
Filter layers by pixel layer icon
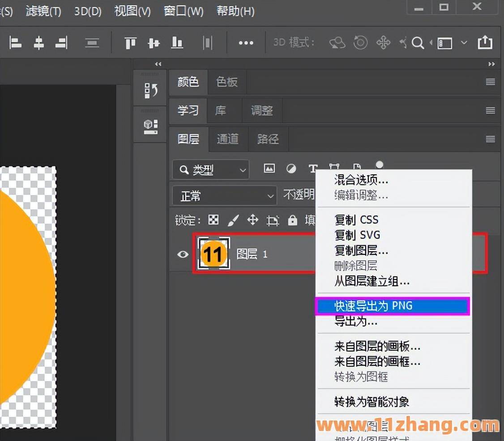pyautogui.click(x=269, y=168)
